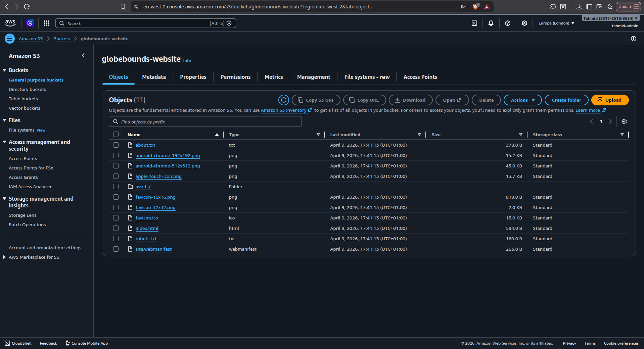644x349 pixels.
Task: Expand AWS Marketplace for S3
Action: click(x=4, y=257)
